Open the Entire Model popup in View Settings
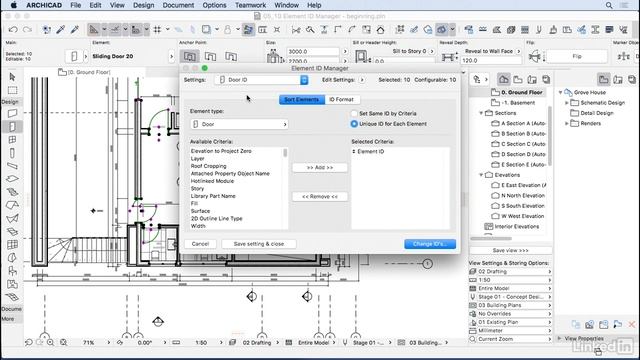The width and height of the screenshot is (640, 360). (x=511, y=289)
